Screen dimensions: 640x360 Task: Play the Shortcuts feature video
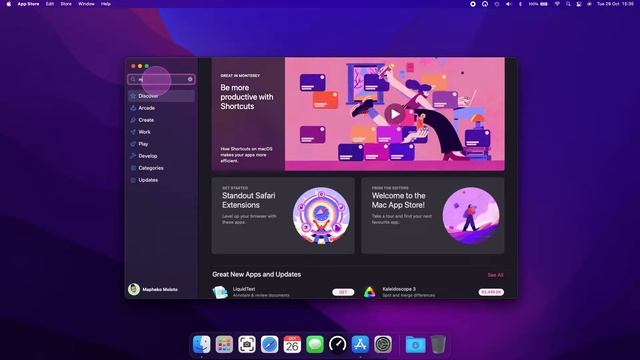point(395,114)
